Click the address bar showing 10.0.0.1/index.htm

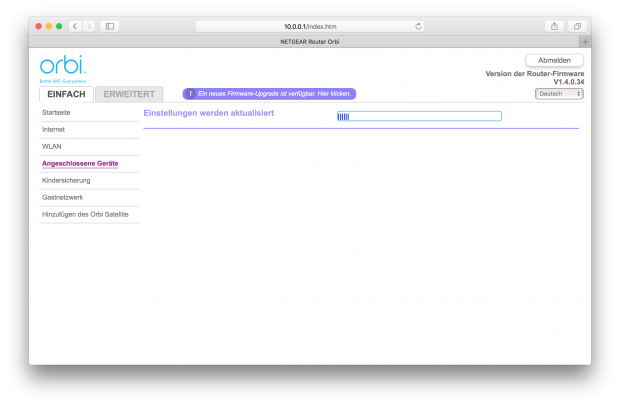(x=310, y=26)
